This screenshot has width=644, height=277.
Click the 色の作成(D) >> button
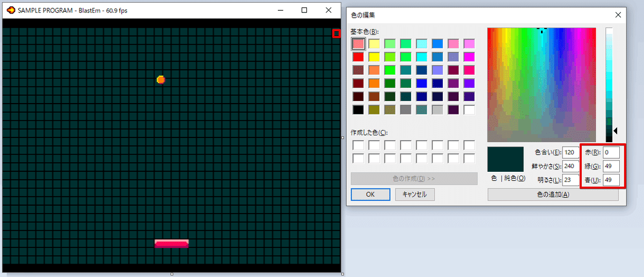point(414,179)
